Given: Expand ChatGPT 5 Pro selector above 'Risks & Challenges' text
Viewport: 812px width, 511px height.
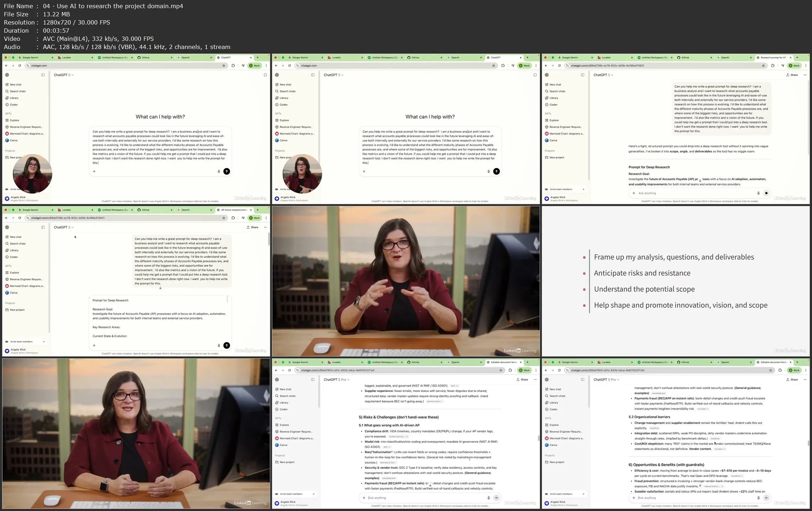Looking at the screenshot, I should click(336, 380).
